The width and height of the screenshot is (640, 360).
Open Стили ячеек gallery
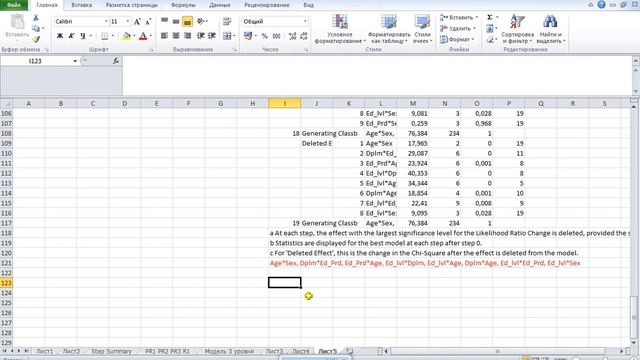click(422, 29)
